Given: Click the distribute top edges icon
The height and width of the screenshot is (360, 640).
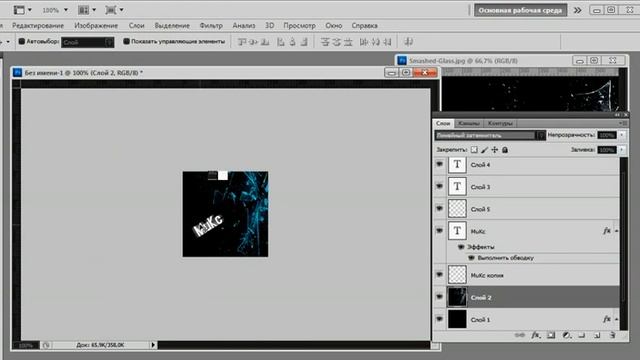Looking at the screenshot, I should pos(325,42).
